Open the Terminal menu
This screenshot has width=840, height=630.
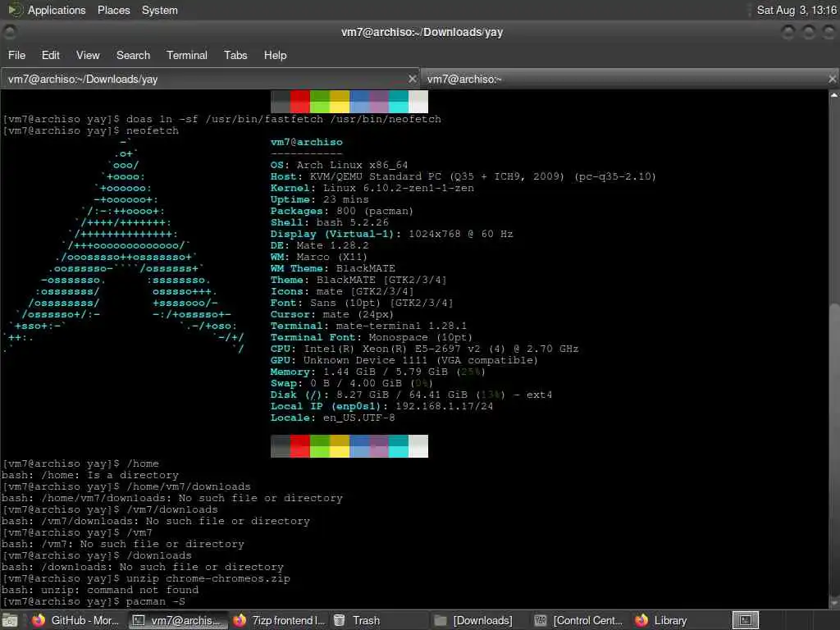pos(187,55)
